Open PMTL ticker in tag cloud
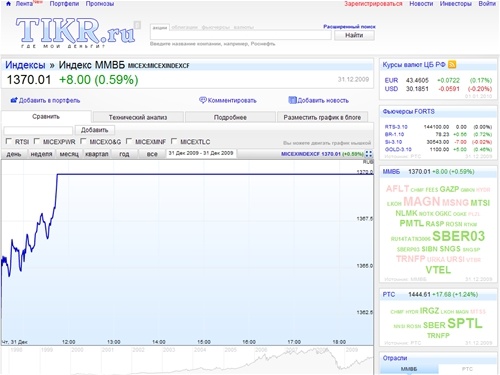The width and height of the screenshot is (500, 375). click(x=412, y=223)
